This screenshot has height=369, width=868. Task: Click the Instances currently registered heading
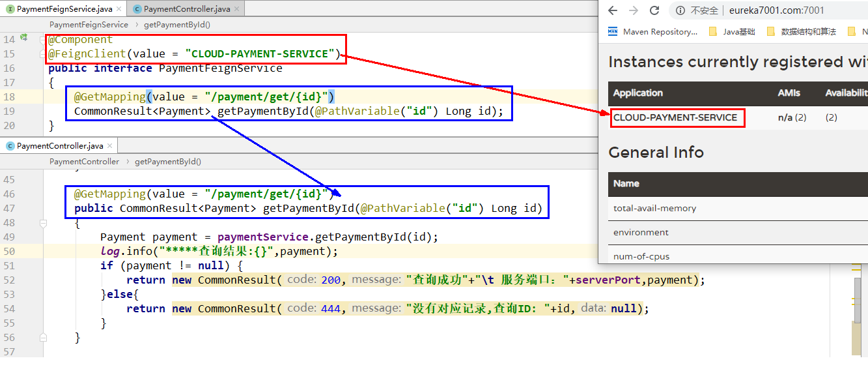coord(738,62)
